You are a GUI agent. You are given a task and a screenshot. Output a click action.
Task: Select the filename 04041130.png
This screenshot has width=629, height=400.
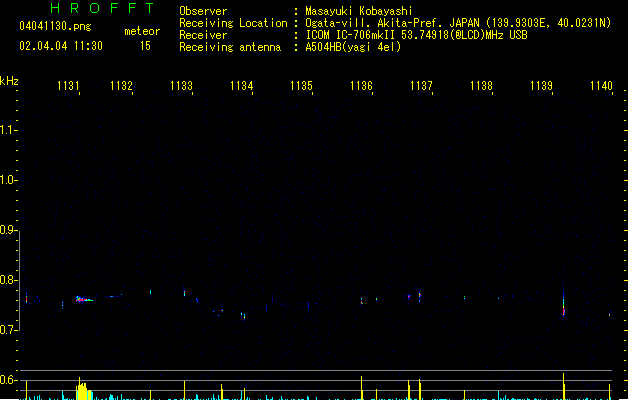click(x=55, y=26)
